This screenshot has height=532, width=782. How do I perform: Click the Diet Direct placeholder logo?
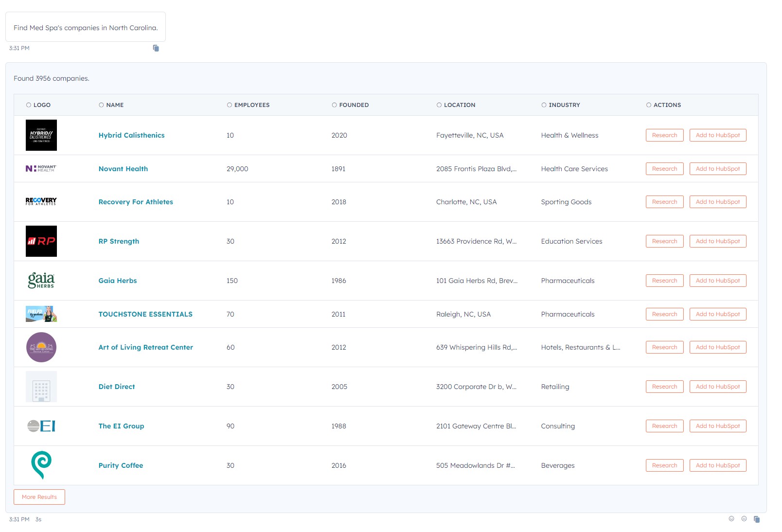(41, 387)
